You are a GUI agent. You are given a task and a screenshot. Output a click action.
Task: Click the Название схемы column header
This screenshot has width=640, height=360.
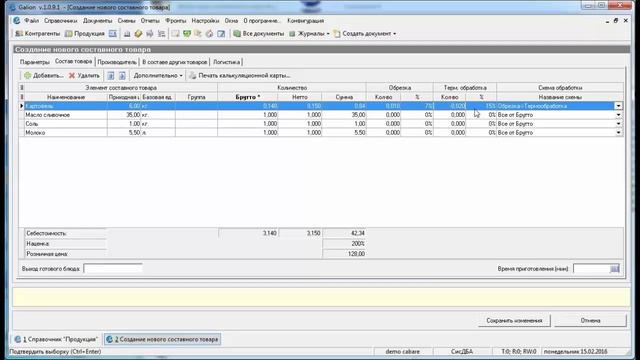click(x=560, y=97)
